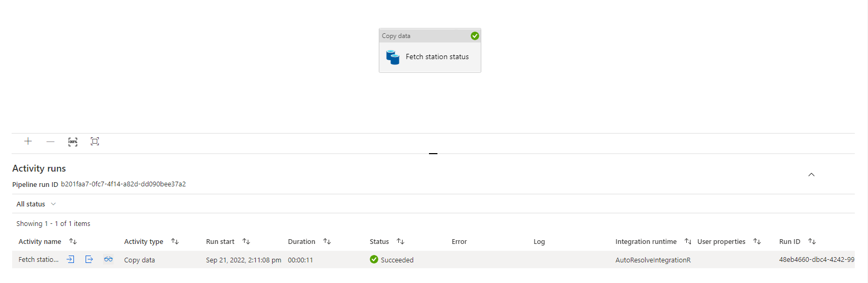The width and height of the screenshot is (868, 283).
Task: Click the Copy data database icon on canvas
Action: click(393, 57)
